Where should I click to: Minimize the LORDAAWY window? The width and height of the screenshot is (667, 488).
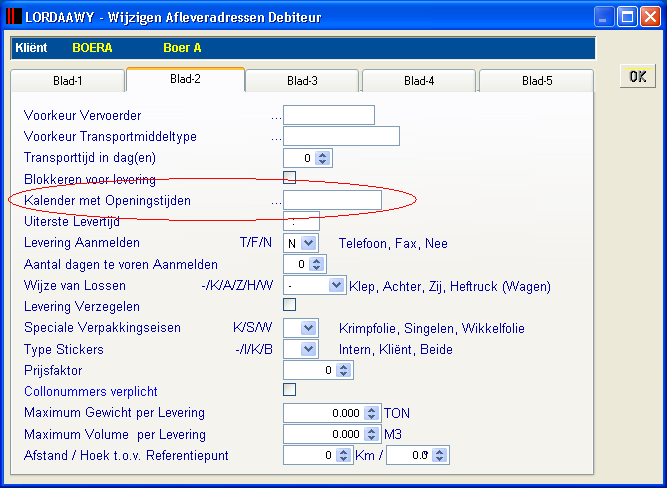[604, 17]
